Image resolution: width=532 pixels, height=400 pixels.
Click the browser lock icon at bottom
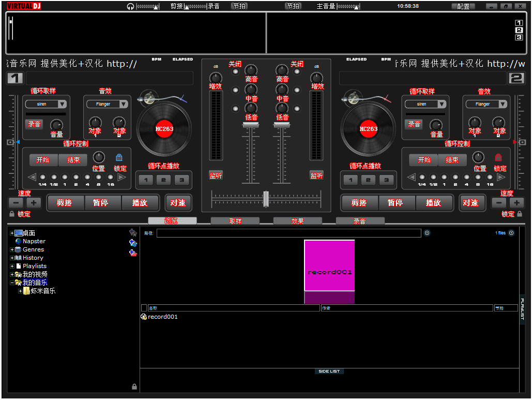point(134,387)
